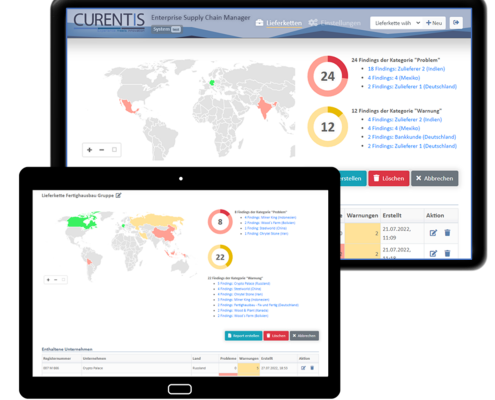Zoom in on the front tablet's map
The image size is (495, 400).
point(48,280)
